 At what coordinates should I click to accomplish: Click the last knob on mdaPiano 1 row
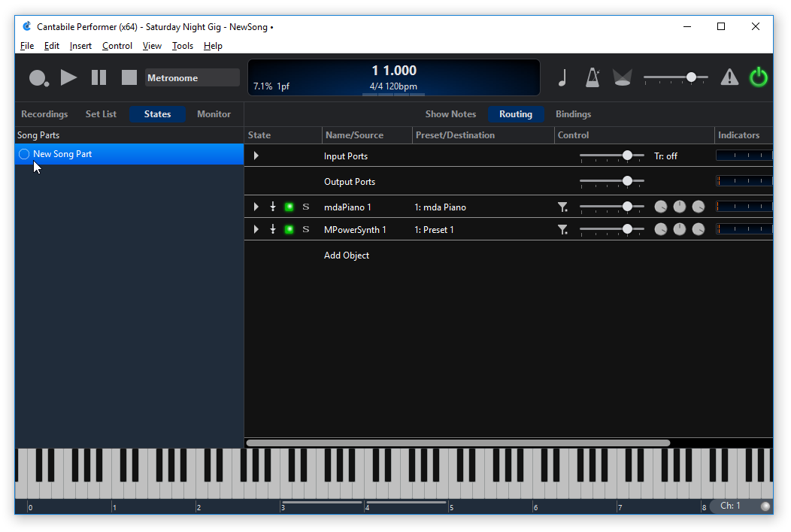pos(699,207)
